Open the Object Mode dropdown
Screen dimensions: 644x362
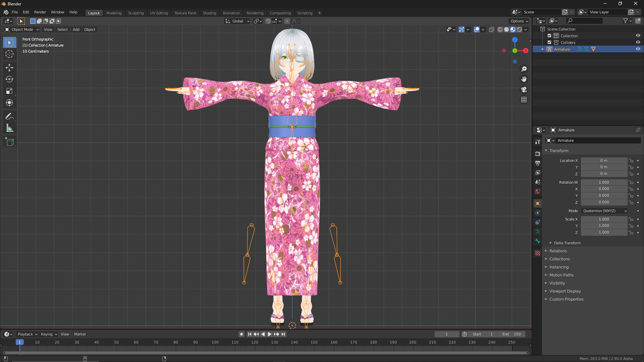[x=21, y=30]
